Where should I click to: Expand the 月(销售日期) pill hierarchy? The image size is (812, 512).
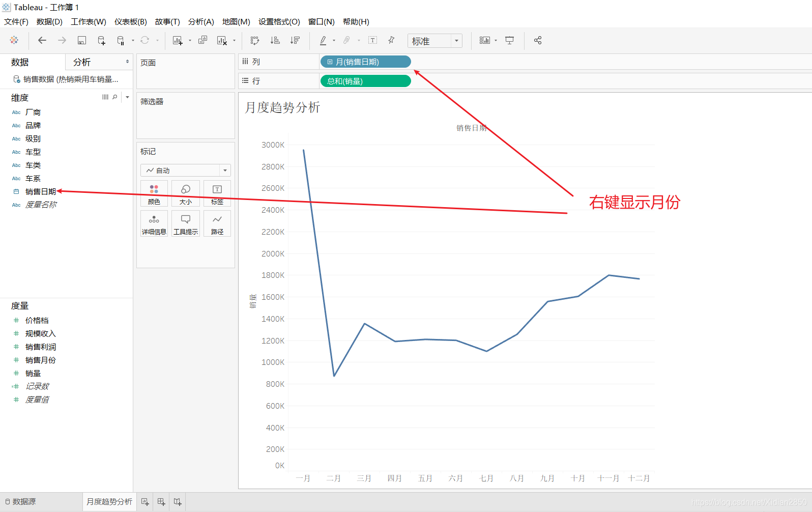pyautogui.click(x=330, y=62)
